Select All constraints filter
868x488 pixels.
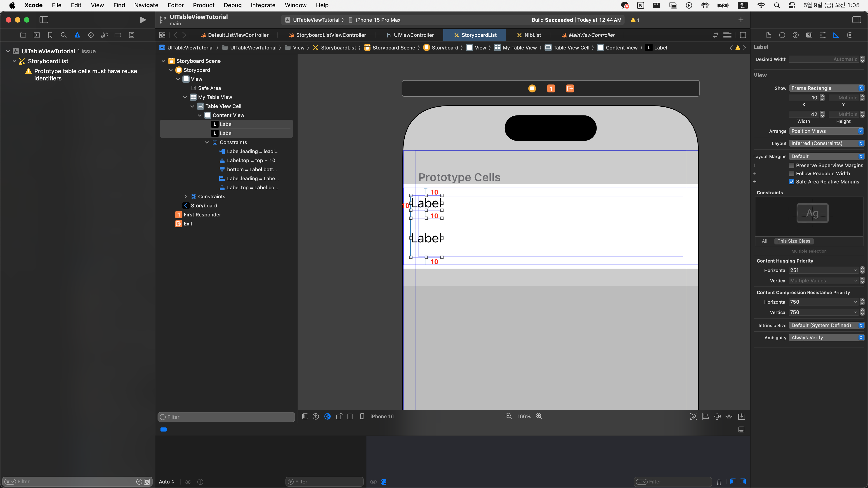click(x=764, y=241)
